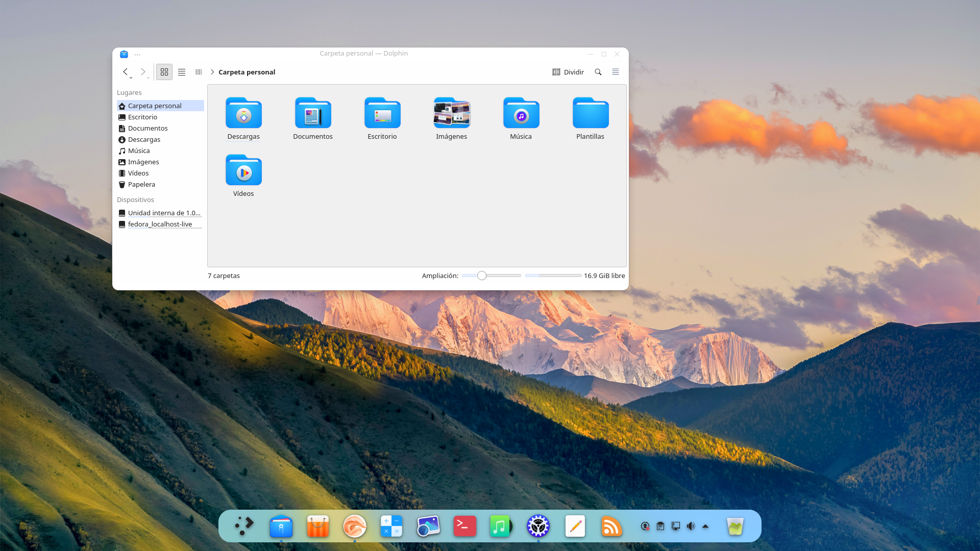Image resolution: width=980 pixels, height=551 pixels.
Task: Open the clipboard tray icon
Action: coord(660,526)
